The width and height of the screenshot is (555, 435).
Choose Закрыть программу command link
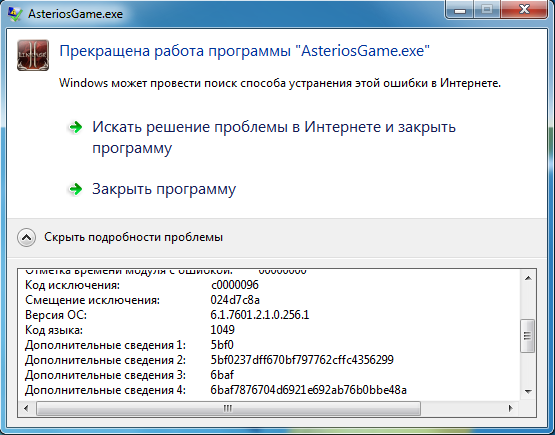pos(164,189)
